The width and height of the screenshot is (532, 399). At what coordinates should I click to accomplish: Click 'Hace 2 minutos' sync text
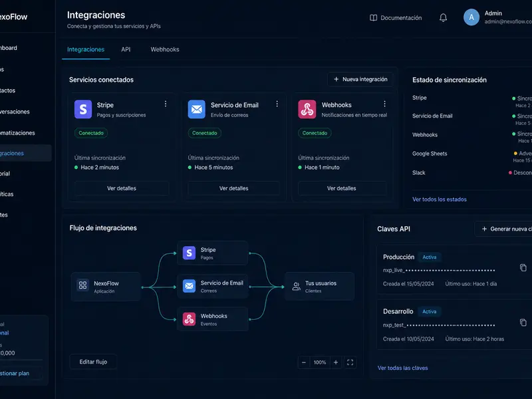click(x=100, y=168)
